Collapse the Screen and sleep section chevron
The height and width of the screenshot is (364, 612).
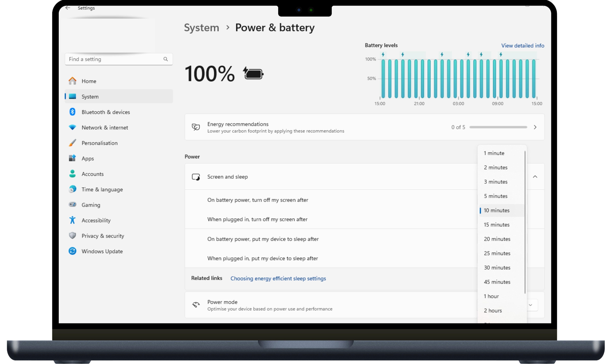[x=535, y=177]
